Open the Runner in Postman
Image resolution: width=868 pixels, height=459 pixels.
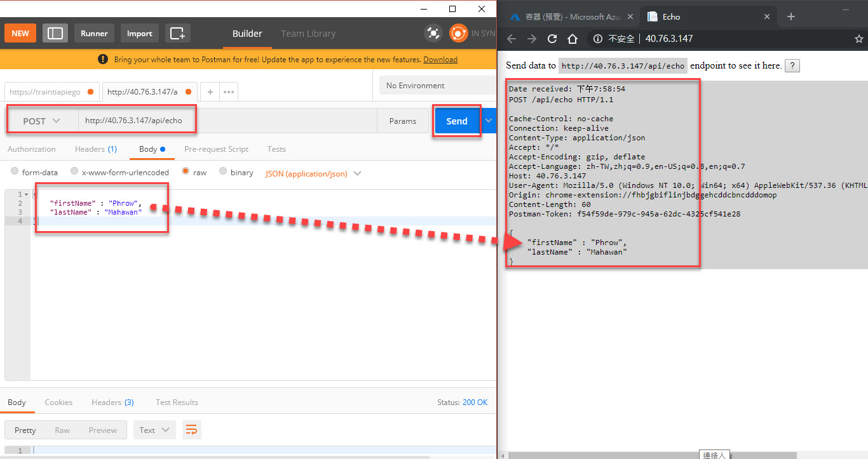[94, 33]
